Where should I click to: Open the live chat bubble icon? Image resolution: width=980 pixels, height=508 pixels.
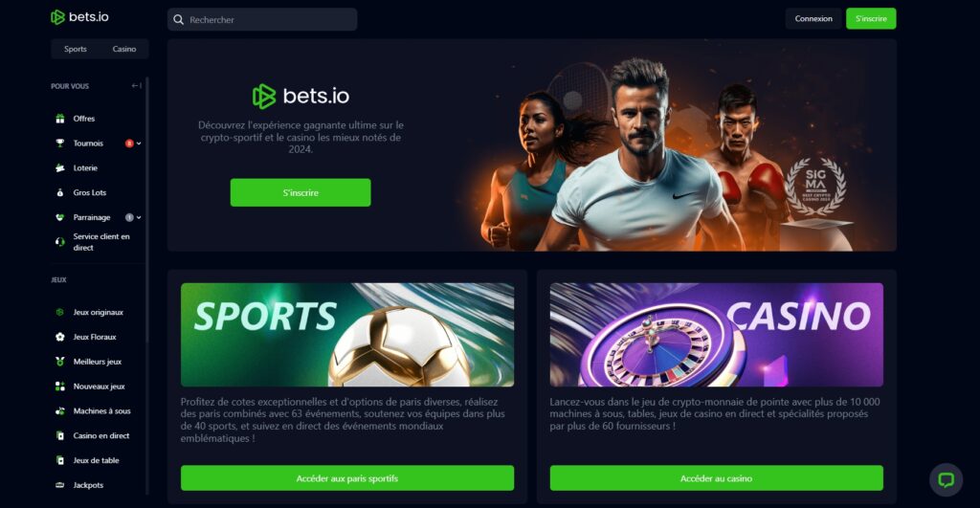coord(946,480)
